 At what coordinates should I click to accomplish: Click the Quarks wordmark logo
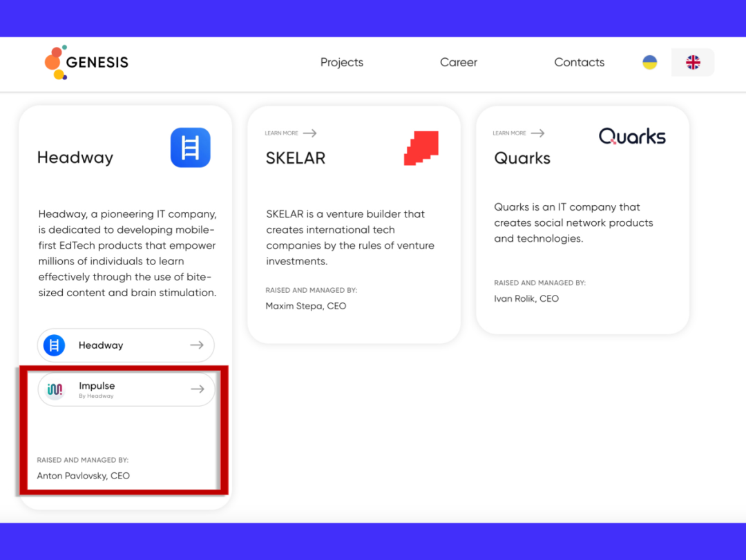(632, 136)
